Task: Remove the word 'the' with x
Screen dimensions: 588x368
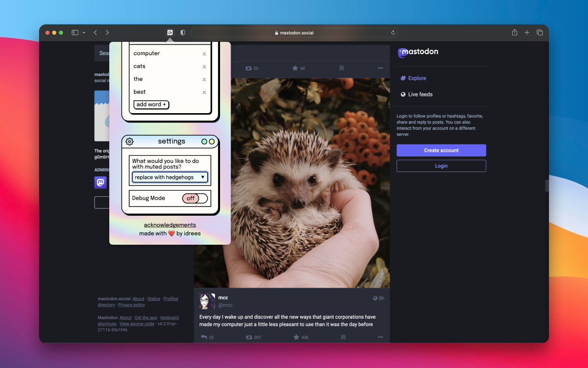Action: pyautogui.click(x=204, y=80)
